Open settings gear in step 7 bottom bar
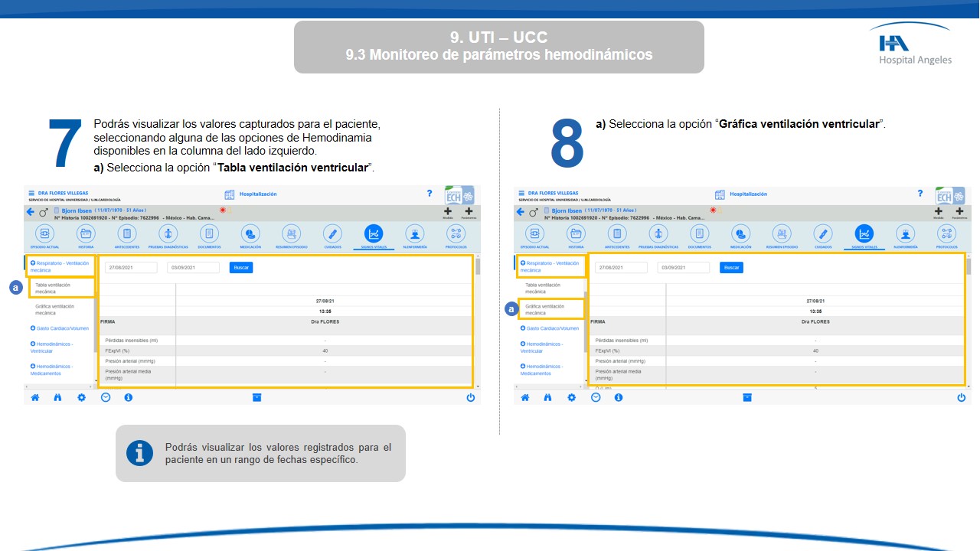 [x=81, y=397]
